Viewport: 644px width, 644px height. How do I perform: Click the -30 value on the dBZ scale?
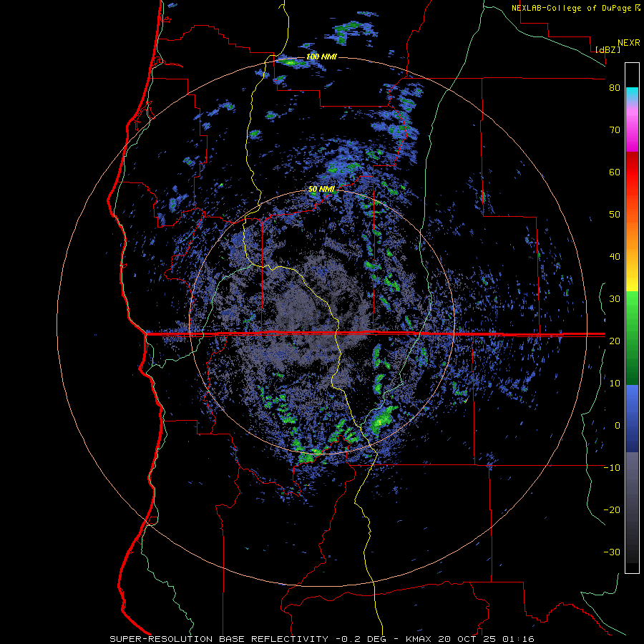click(612, 552)
